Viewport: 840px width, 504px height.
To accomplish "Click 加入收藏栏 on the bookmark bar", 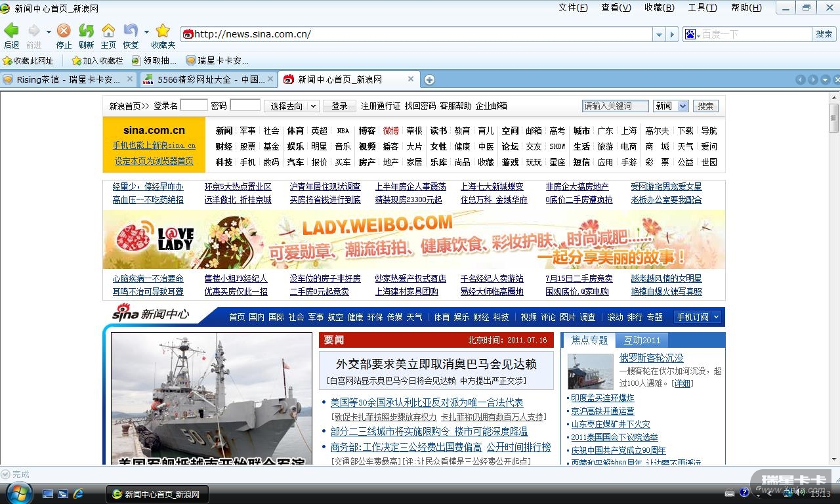I will coord(97,60).
